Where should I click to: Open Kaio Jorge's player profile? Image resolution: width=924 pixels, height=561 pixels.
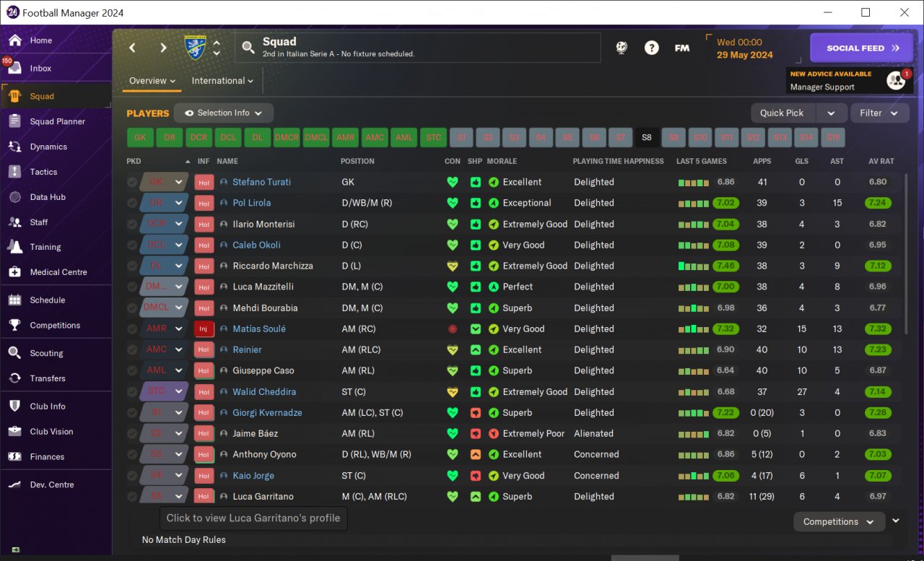tap(253, 476)
